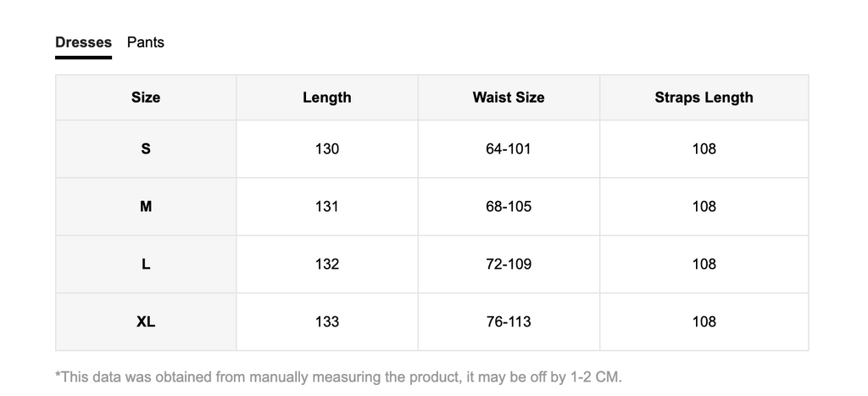The height and width of the screenshot is (396, 868).
Task: Click the Size column header
Action: [146, 98]
